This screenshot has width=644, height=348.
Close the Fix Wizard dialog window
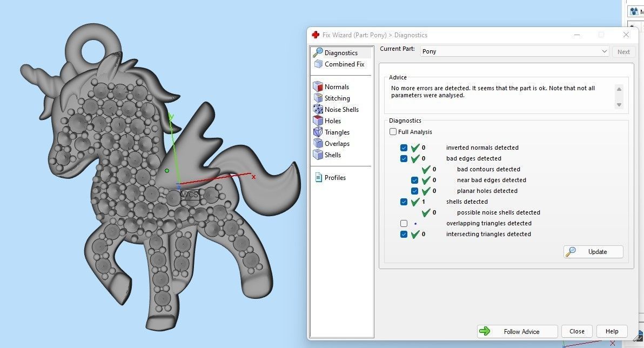626,35
